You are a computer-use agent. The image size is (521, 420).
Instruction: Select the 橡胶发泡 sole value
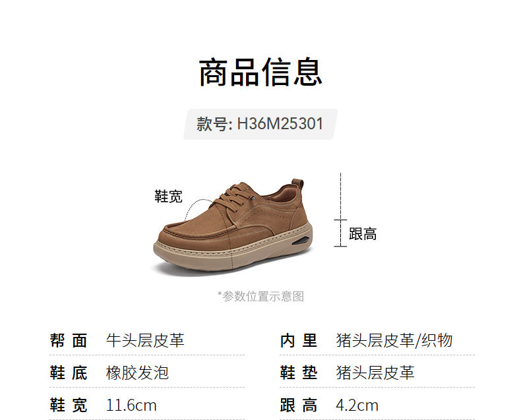[x=138, y=373]
